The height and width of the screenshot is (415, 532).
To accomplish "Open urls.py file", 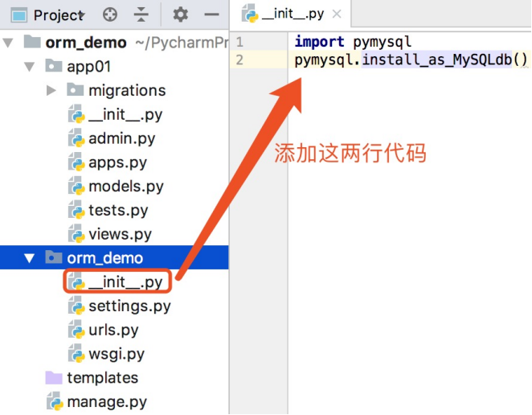I will [x=113, y=331].
